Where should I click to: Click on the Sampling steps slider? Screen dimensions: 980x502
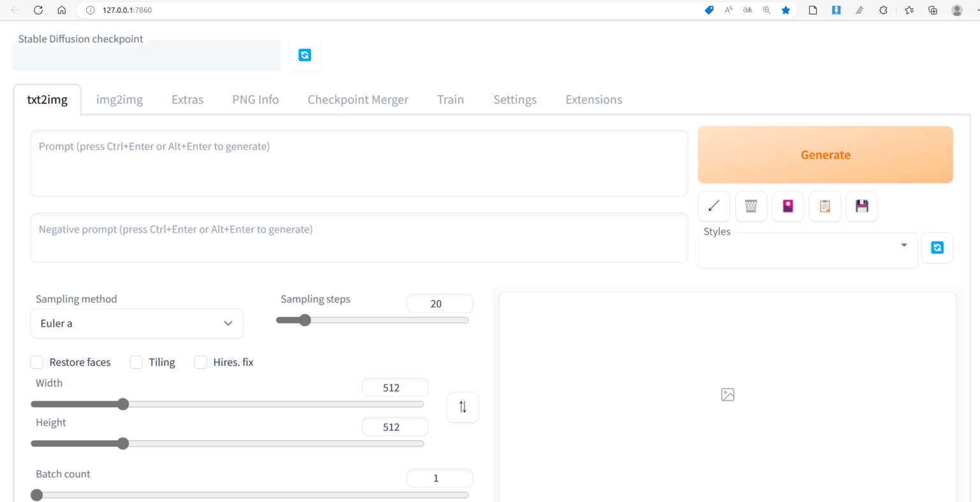point(372,320)
